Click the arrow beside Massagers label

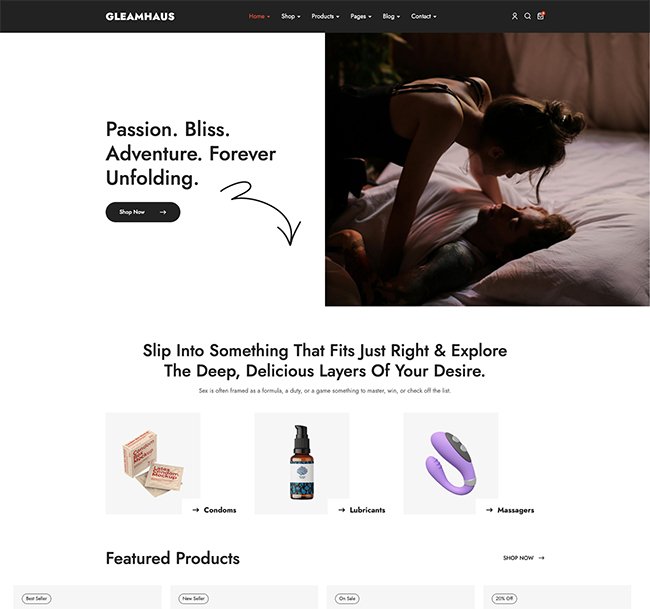[489, 510]
